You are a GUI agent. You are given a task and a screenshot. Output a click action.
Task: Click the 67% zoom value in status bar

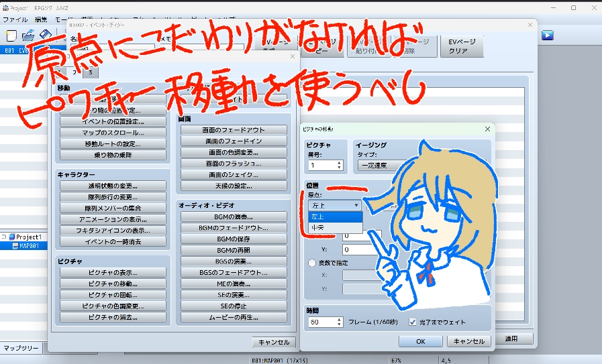[x=396, y=361]
